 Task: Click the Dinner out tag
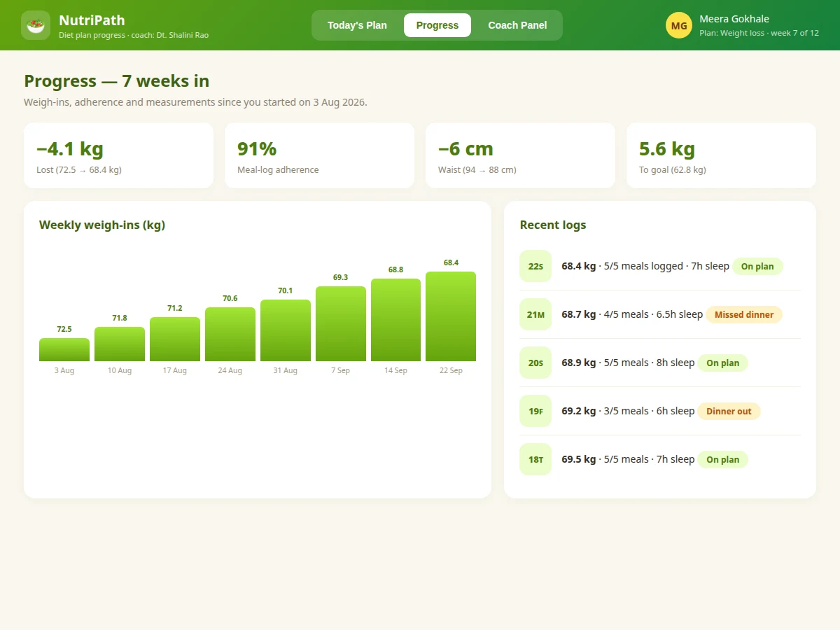[x=729, y=411]
